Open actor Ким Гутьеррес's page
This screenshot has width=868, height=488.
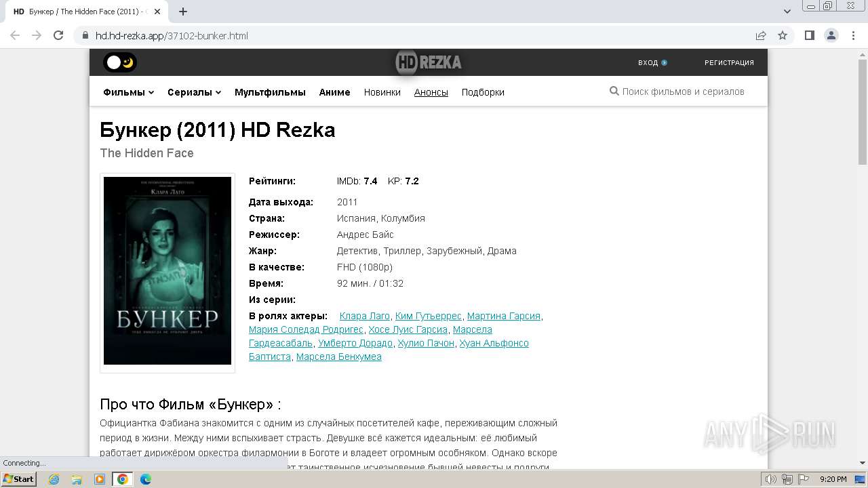(x=428, y=316)
